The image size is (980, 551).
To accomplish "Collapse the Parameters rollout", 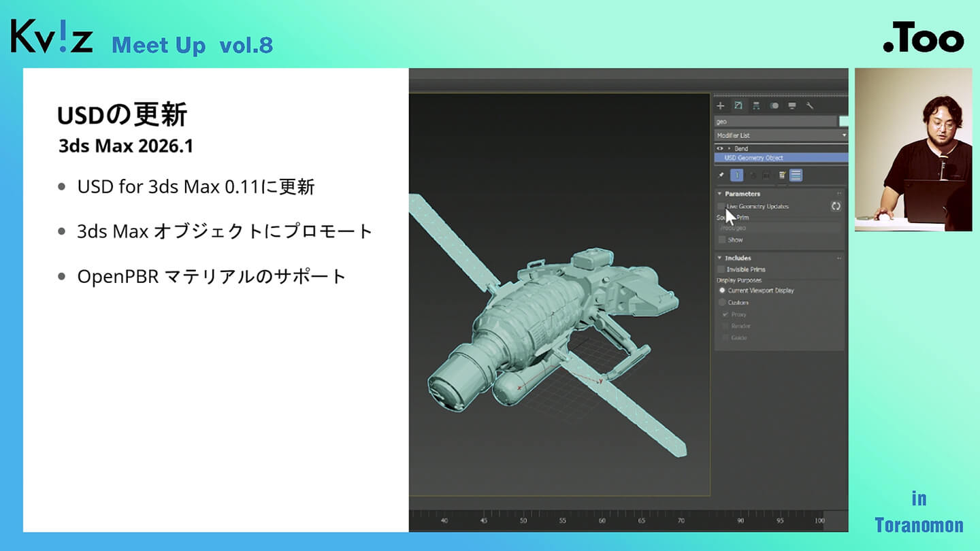I will click(742, 194).
